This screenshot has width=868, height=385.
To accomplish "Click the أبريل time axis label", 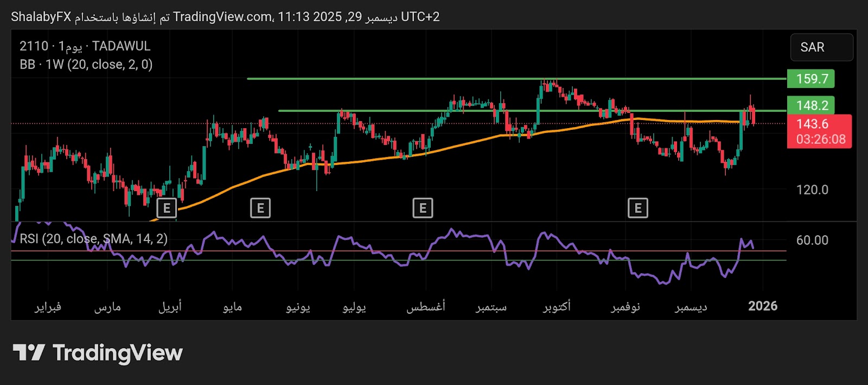I will pyautogui.click(x=170, y=307).
